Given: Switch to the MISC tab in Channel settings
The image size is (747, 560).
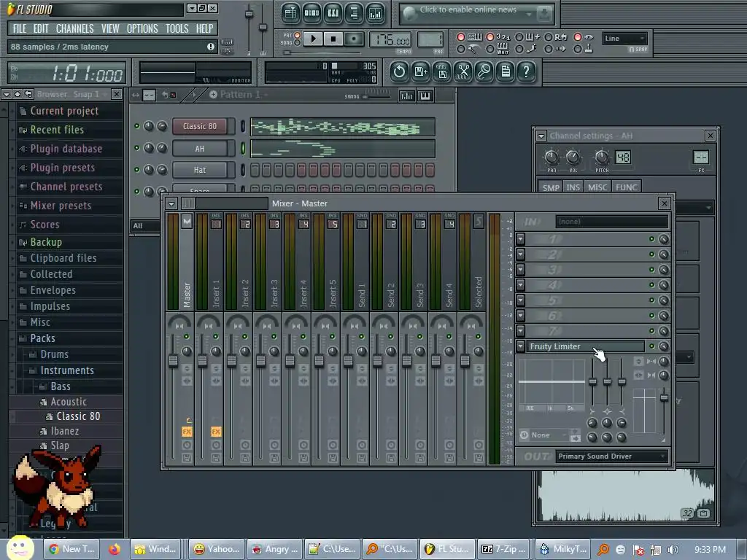Looking at the screenshot, I should click(x=597, y=187).
